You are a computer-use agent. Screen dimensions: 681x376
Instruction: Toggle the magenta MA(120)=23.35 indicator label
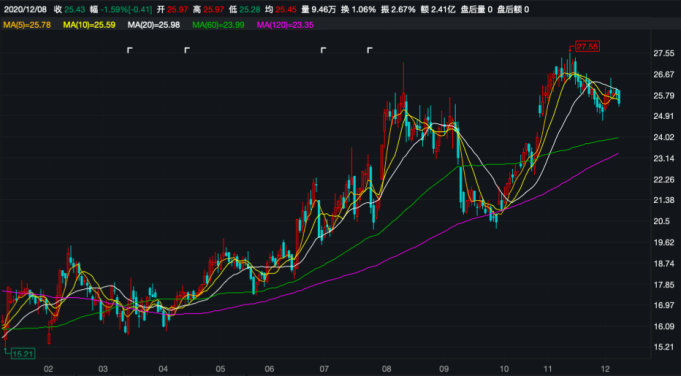(285, 25)
